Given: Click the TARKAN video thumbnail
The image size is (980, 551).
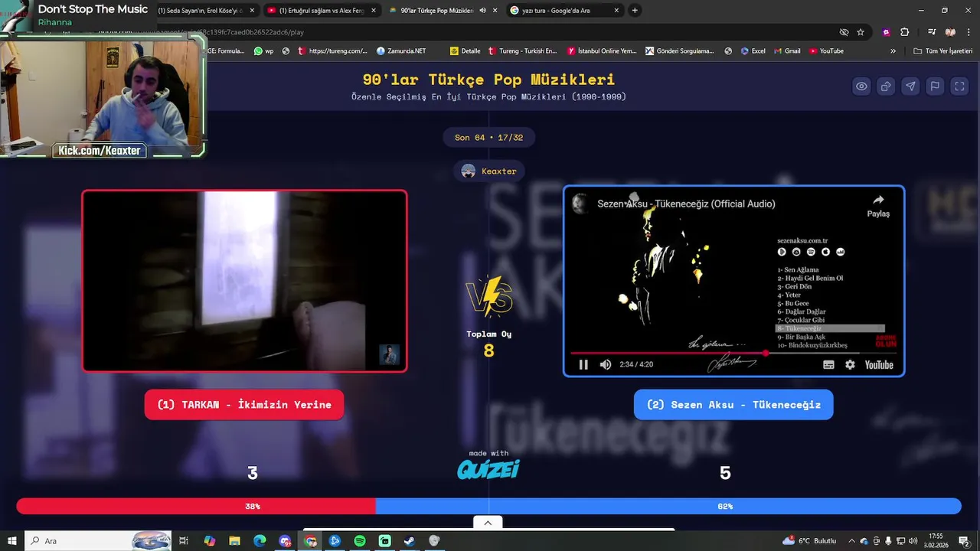Looking at the screenshot, I should coord(244,281).
